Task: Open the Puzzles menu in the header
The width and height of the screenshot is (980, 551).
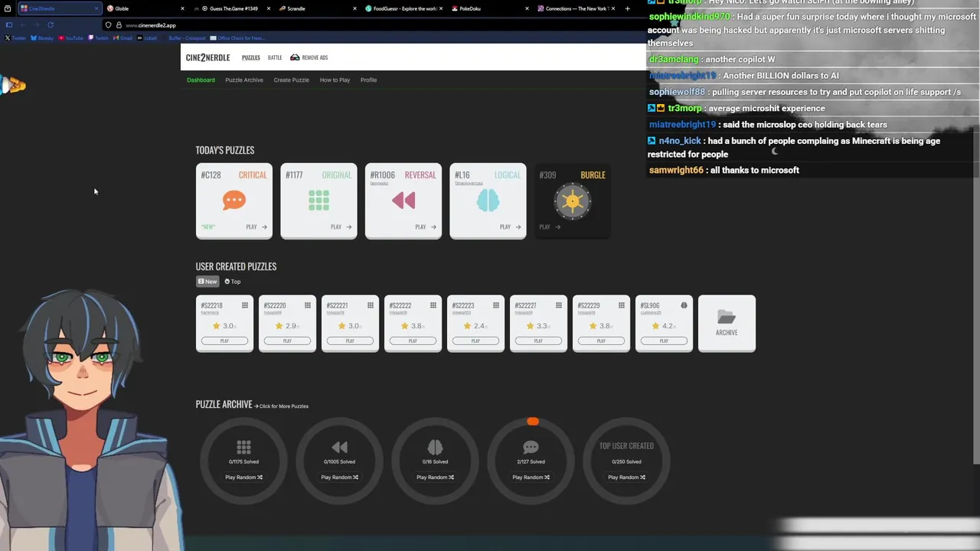Action: click(x=251, y=57)
